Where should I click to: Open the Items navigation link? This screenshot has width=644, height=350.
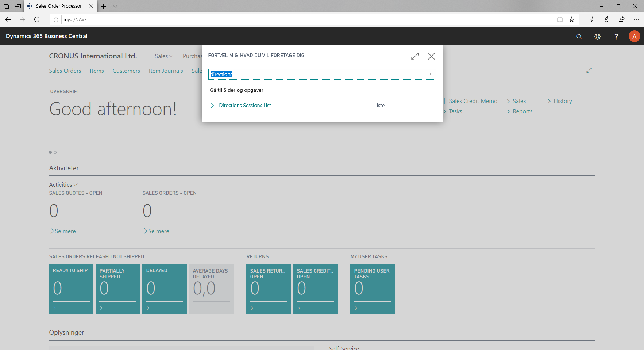click(97, 71)
